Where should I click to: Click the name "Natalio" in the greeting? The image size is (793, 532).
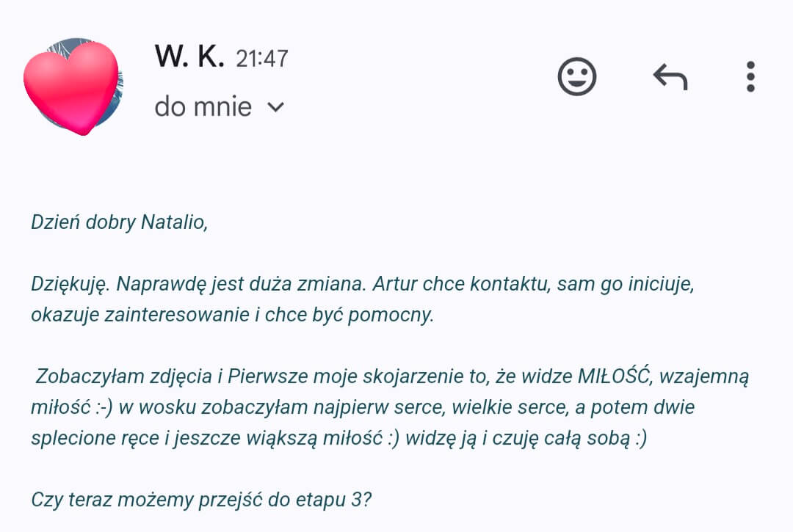point(174,222)
